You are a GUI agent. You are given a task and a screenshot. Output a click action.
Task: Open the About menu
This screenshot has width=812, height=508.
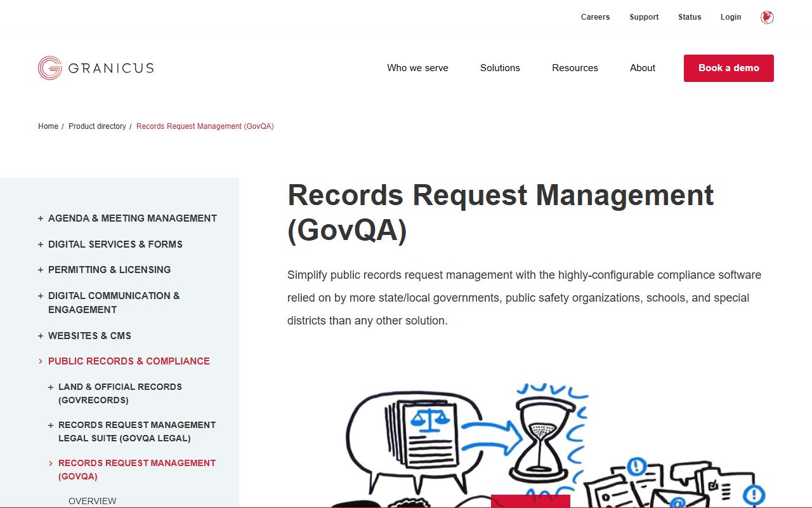point(643,68)
